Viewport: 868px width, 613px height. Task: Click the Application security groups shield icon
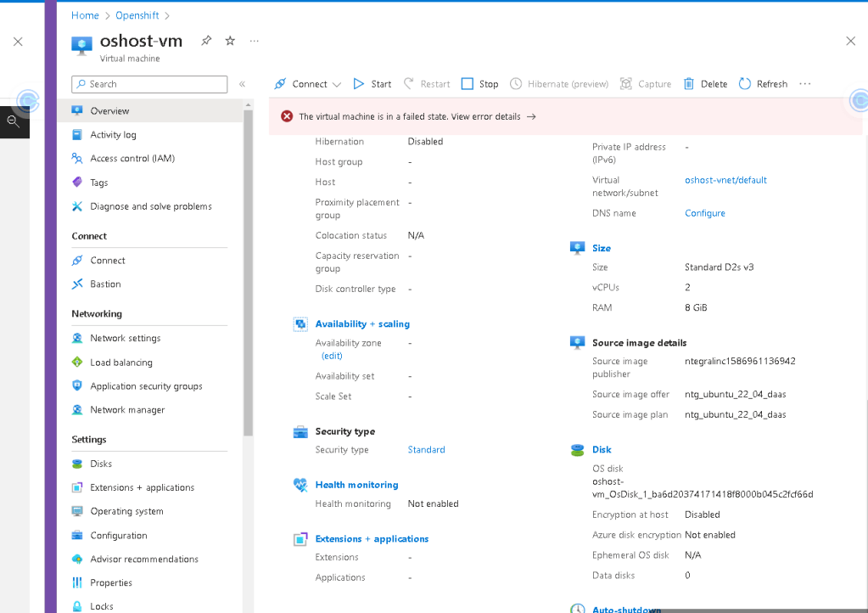pos(77,386)
